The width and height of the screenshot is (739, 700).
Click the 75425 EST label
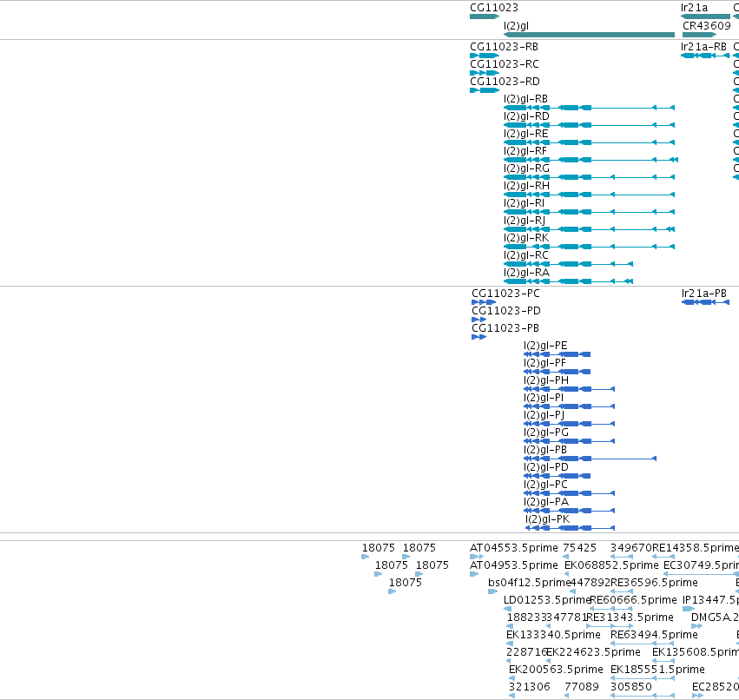[x=580, y=548]
